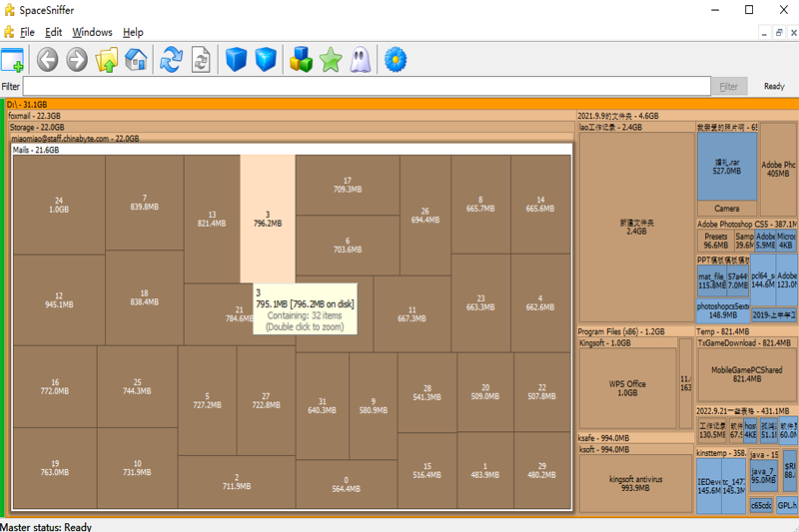Toggle the green star icon
Screen dimensions: 799x532
click(x=330, y=60)
